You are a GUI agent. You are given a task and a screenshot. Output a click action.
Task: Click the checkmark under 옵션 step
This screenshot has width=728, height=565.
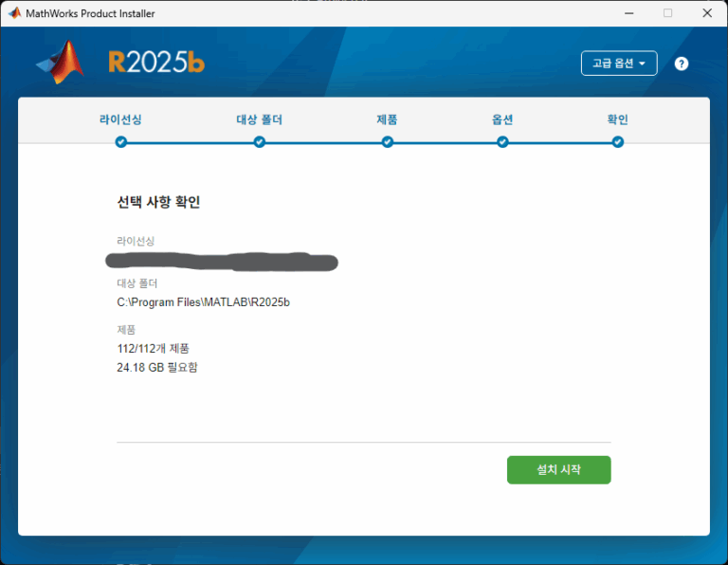click(502, 142)
